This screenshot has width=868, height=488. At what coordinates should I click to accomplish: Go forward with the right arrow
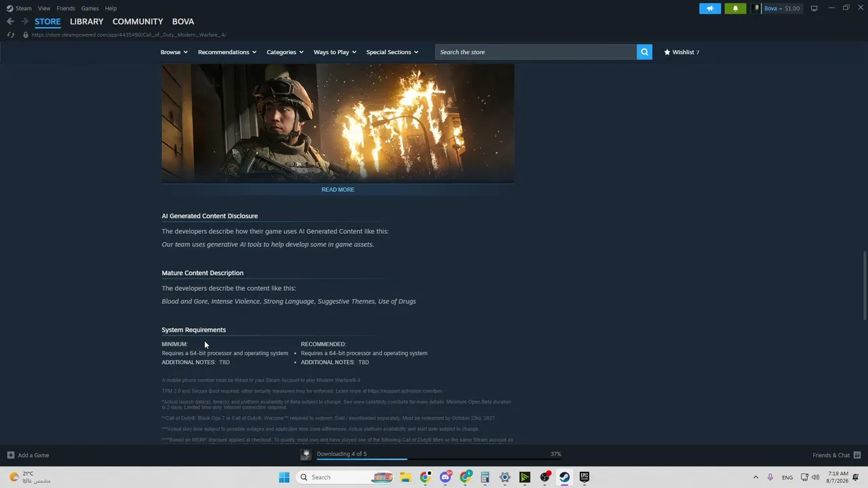coord(24,22)
